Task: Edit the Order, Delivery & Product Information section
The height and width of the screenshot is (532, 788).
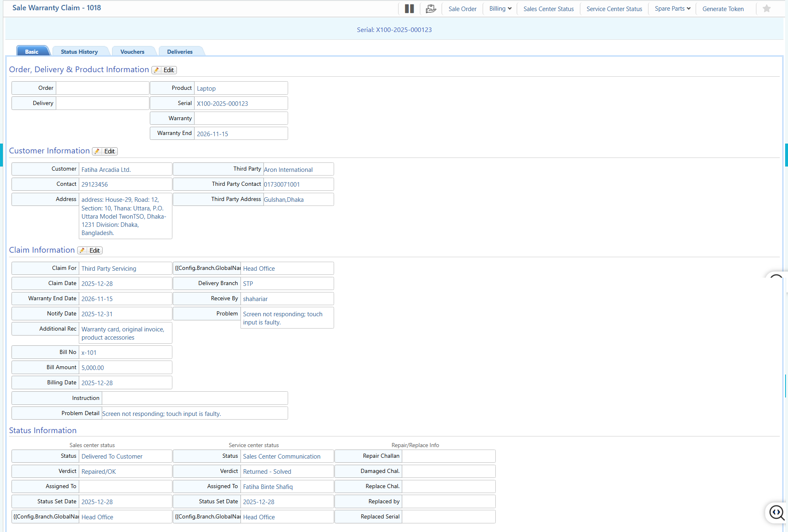Action: 164,70
